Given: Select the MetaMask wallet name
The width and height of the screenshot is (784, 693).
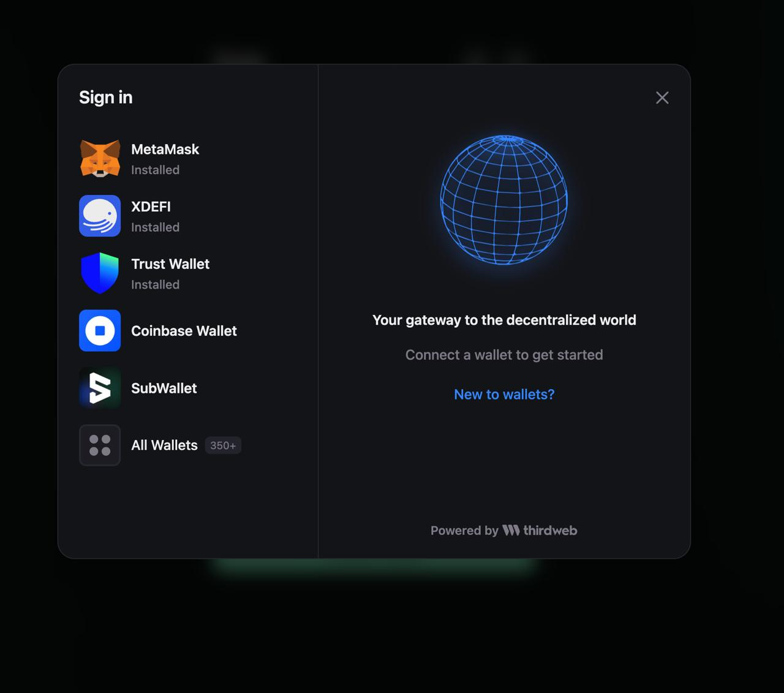Looking at the screenshot, I should point(165,150).
